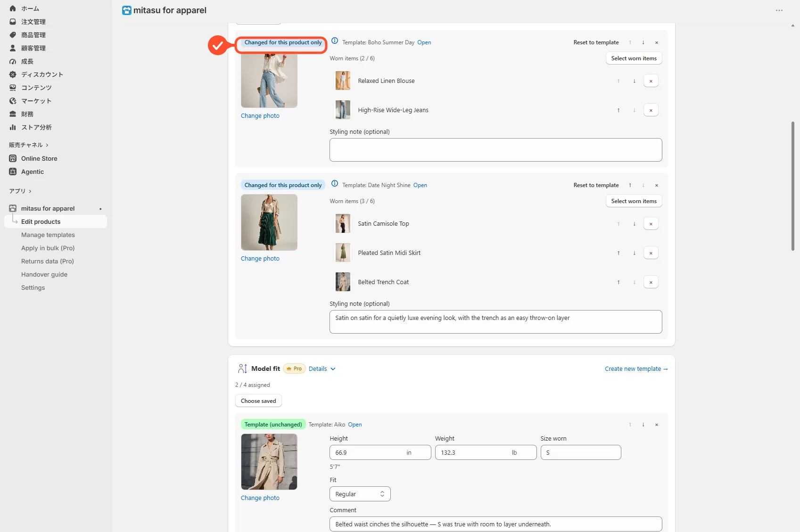
Task: Click Reset to template for Date Night Shine
Action: [x=596, y=185]
